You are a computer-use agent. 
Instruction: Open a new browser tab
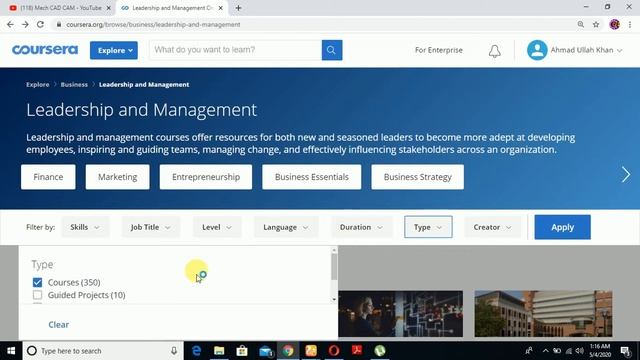[238, 8]
